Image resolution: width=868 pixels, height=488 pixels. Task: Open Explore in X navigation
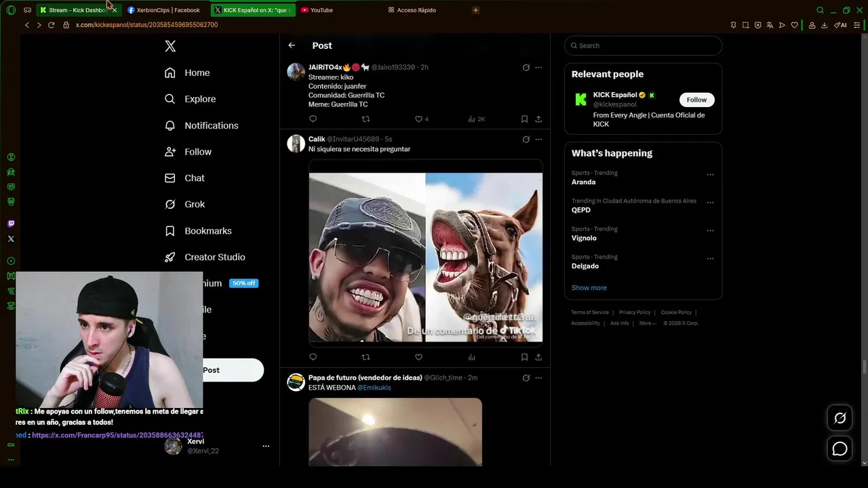tap(191, 99)
